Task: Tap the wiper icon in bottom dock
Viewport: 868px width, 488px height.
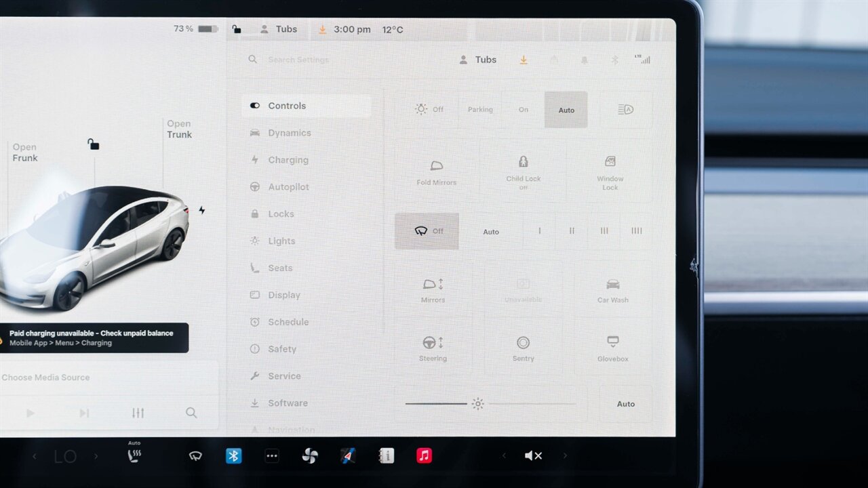Action: 195,456
